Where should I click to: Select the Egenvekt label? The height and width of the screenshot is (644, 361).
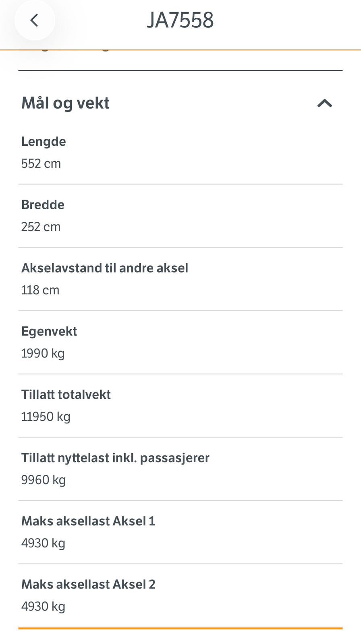49,331
